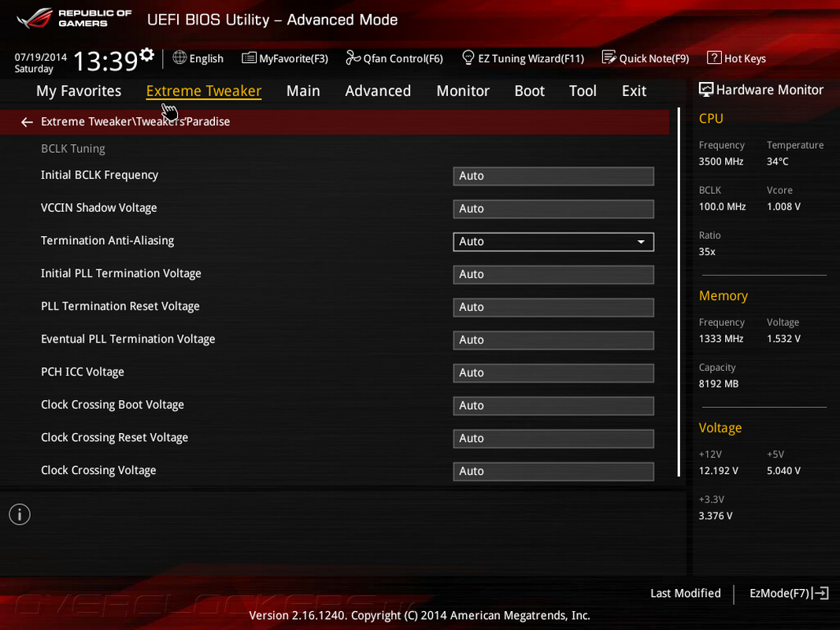Viewport: 840px width, 630px height.
Task: Open the MyFavorite(F3) list icon
Action: (x=249, y=57)
